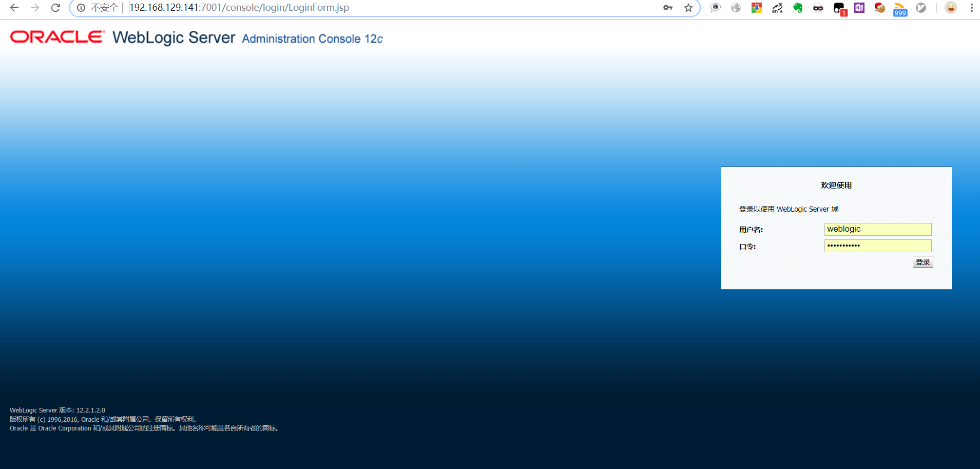980x469 pixels.
Task: Open saved passwords key icon
Action: 668,8
